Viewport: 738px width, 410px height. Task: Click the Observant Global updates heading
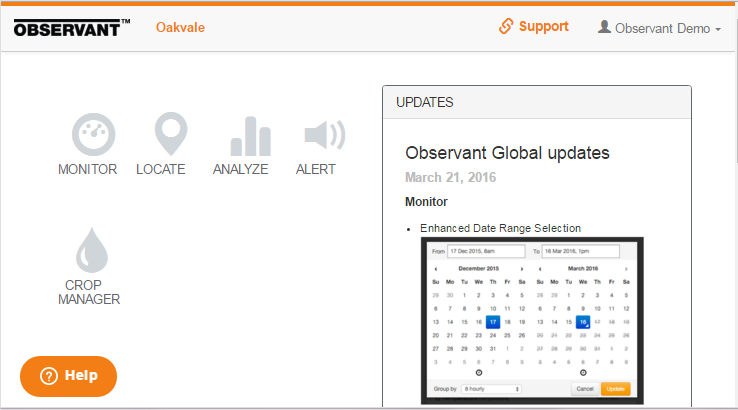507,153
